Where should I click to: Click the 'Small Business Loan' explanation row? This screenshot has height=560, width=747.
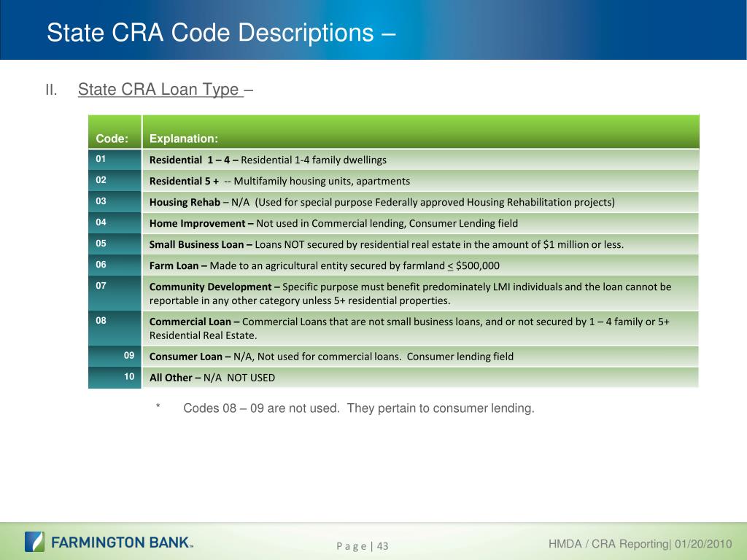pyautogui.click(x=421, y=244)
